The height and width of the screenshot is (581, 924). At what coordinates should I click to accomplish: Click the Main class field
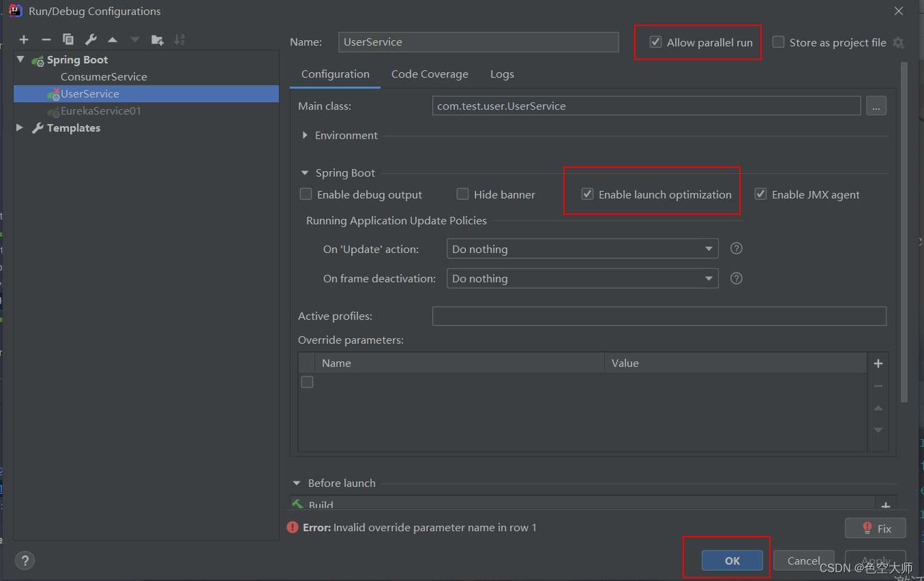point(646,106)
